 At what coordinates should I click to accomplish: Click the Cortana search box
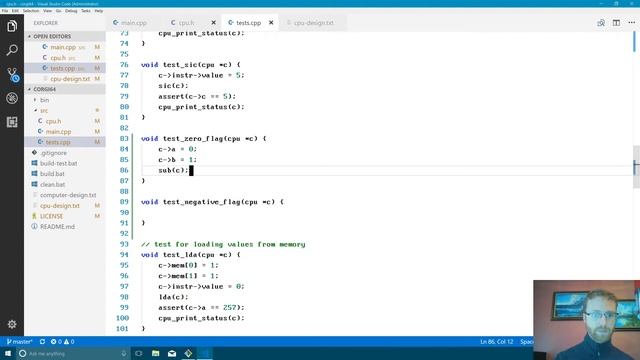coord(73,353)
